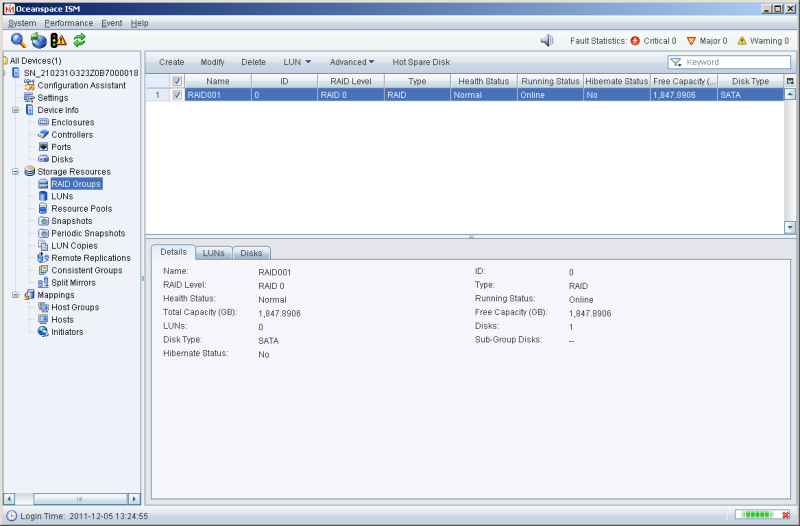800x526 pixels.
Task: Collapse the Storage Resources tree node
Action: coord(15,172)
